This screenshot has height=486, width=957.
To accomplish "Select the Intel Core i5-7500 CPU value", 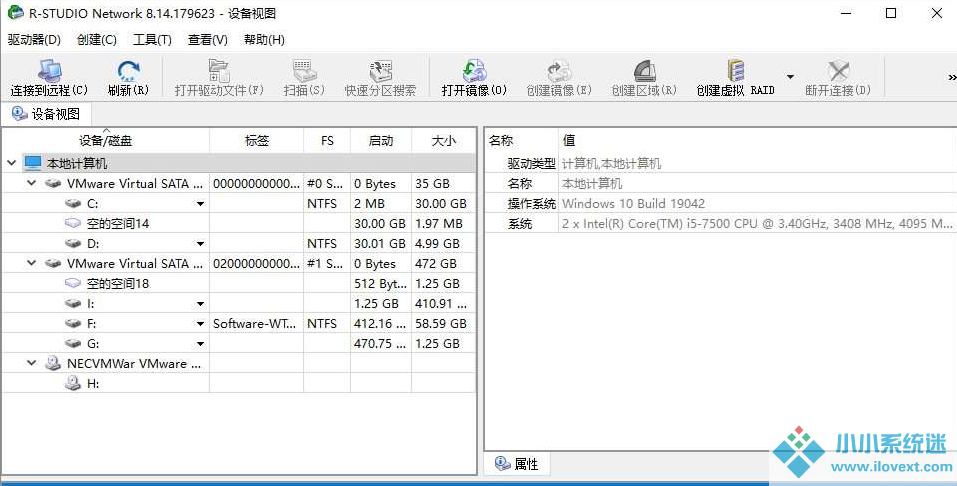I will click(x=757, y=223).
